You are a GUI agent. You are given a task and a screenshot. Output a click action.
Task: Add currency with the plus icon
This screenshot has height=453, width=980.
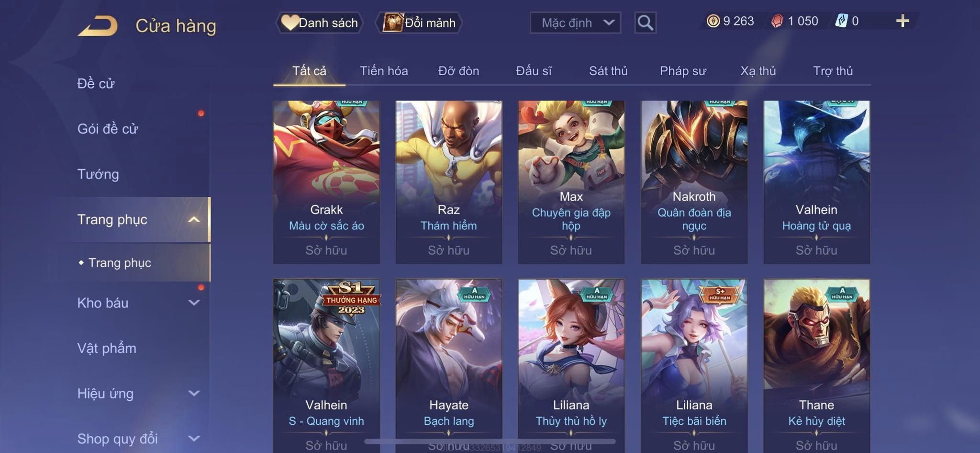tap(902, 21)
